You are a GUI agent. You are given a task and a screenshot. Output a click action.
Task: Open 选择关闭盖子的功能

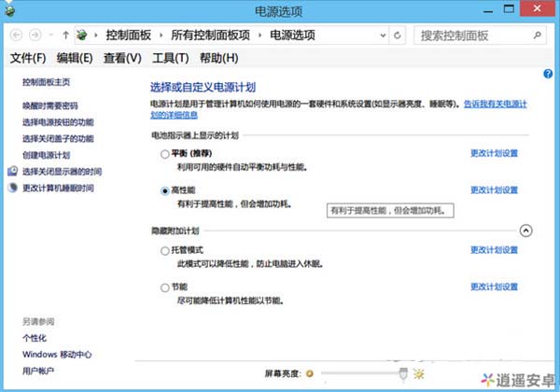[x=58, y=138]
